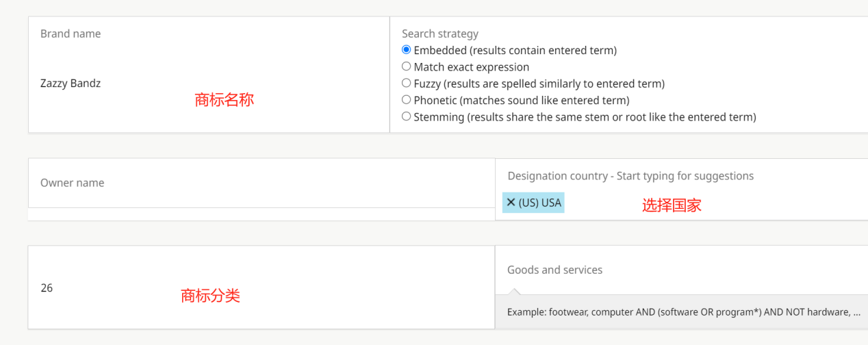Click the red 商标名称 annotation
This screenshot has height=345, width=868.
click(x=224, y=100)
